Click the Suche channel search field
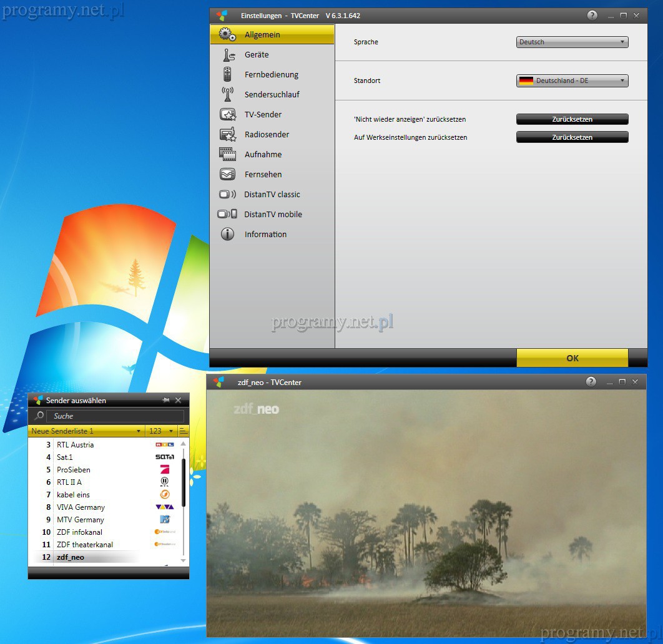Image resolution: width=663 pixels, height=644 pixels. [x=115, y=416]
